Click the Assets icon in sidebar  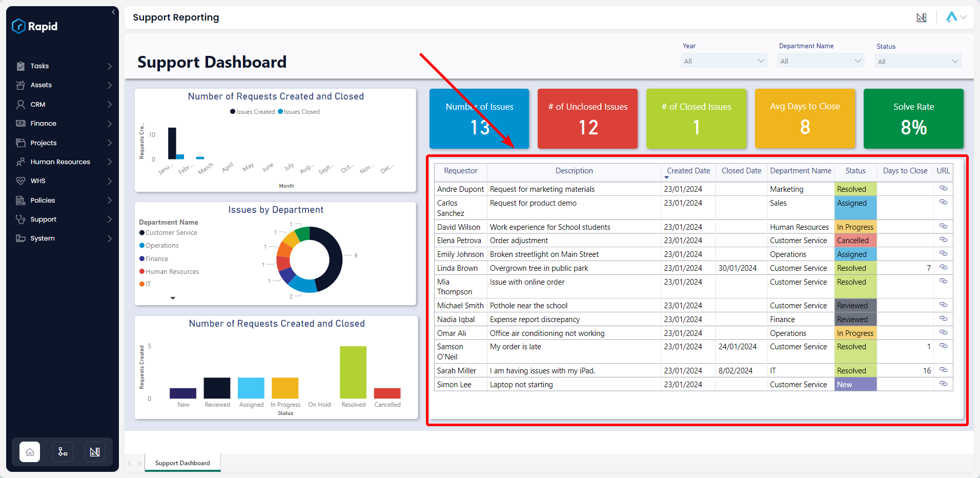coord(21,85)
